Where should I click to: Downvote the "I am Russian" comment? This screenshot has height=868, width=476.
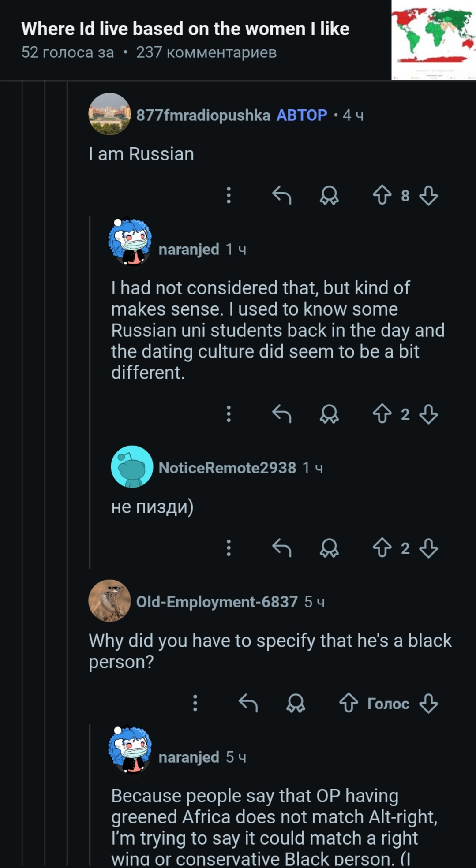428,195
